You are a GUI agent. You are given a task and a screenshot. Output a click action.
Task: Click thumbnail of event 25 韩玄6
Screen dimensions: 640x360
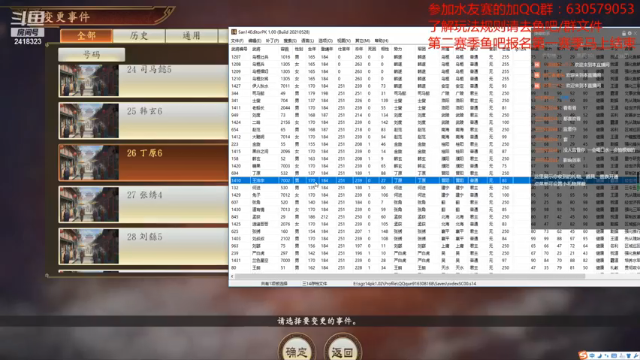tap(89, 121)
